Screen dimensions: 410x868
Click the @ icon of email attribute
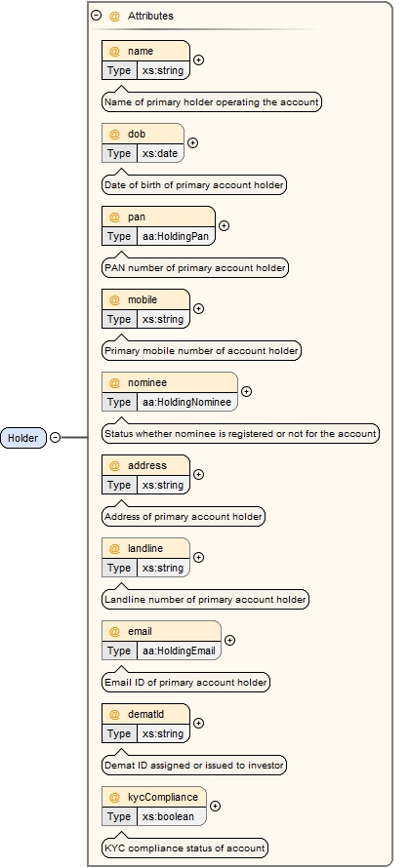114,632
